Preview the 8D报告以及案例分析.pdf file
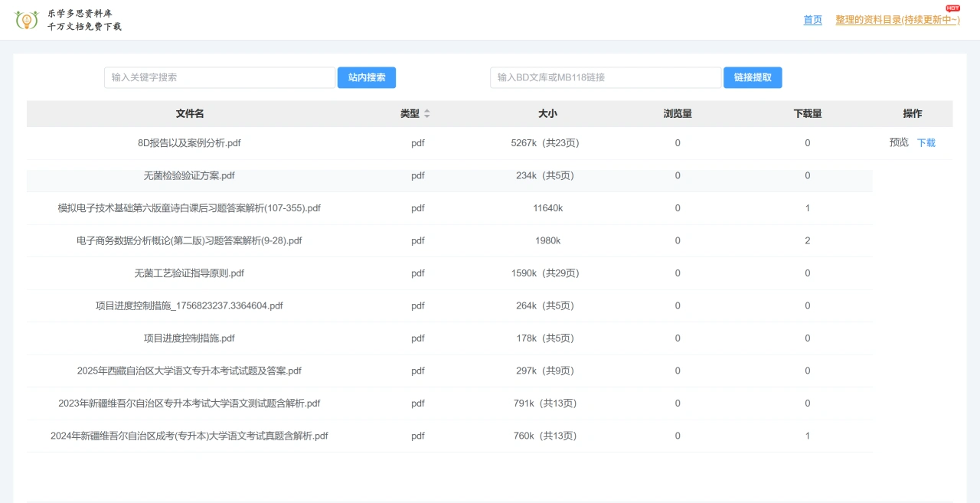Image resolution: width=980 pixels, height=503 pixels. [x=899, y=142]
